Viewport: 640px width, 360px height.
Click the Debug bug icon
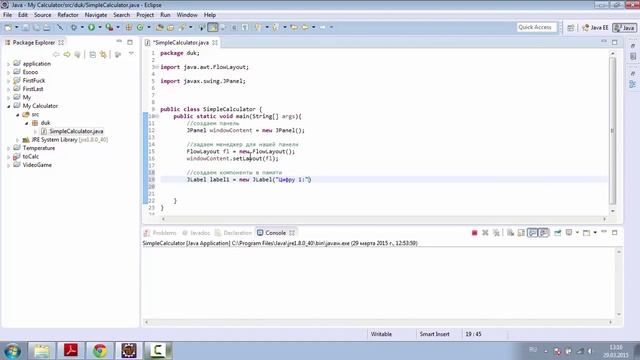click(x=74, y=27)
